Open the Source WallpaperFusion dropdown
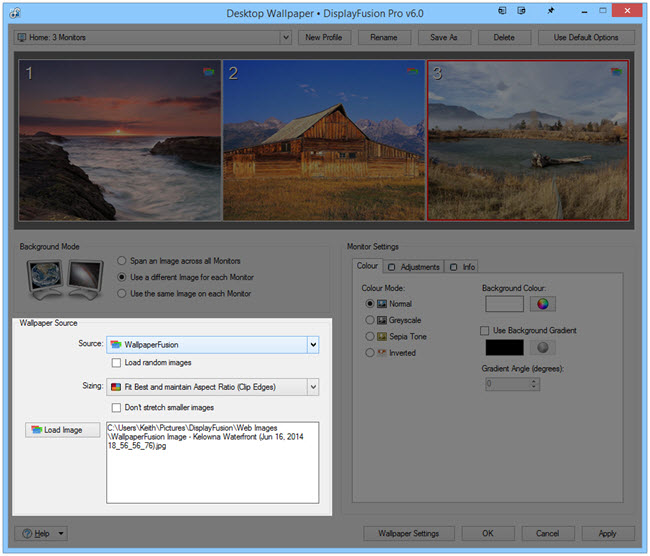 click(313, 345)
